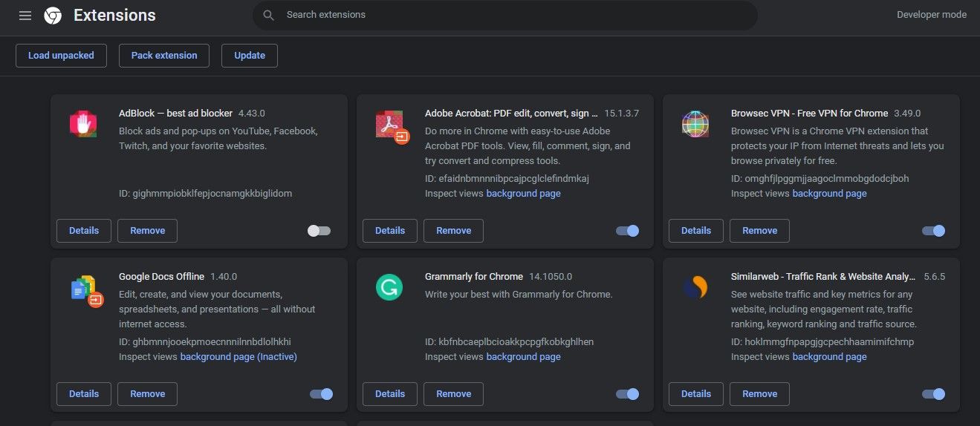Click Grammarly ID kbfnbcaeplbcioakkpcpgfkobkghlhen
This screenshot has width=980, height=426.
click(510, 342)
